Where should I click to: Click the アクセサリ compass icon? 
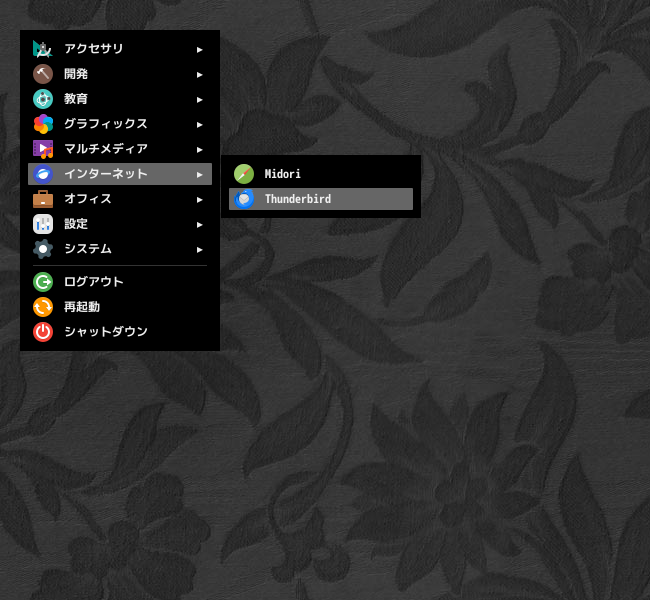43,49
